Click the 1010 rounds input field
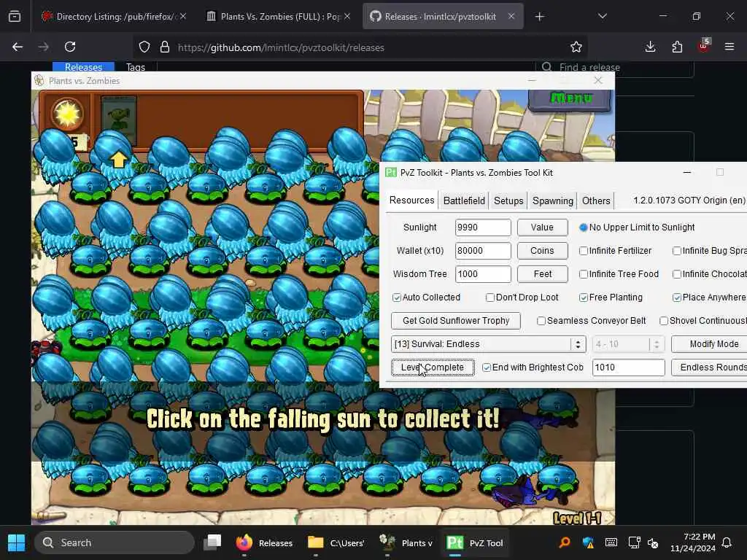The image size is (747, 560). pyautogui.click(x=628, y=367)
